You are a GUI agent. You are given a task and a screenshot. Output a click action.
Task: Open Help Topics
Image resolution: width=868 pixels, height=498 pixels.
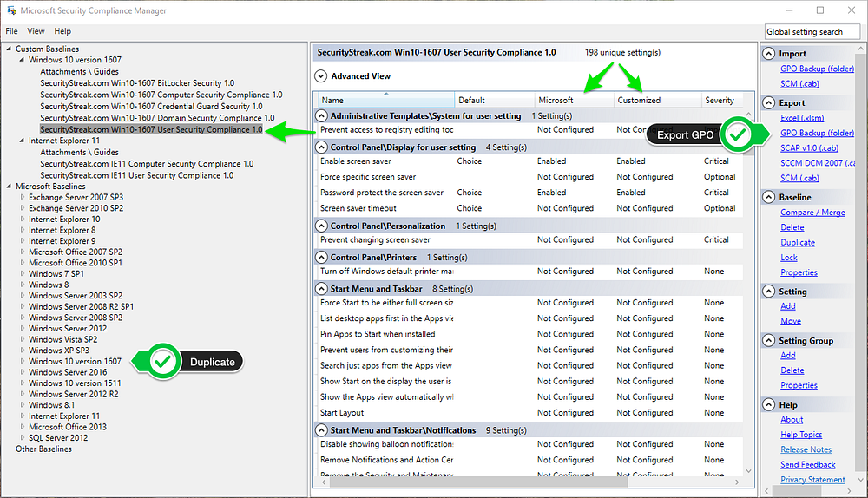801,435
